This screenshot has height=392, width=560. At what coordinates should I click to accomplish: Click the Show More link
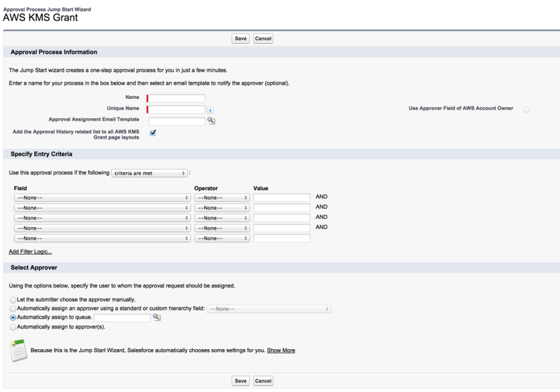click(281, 350)
